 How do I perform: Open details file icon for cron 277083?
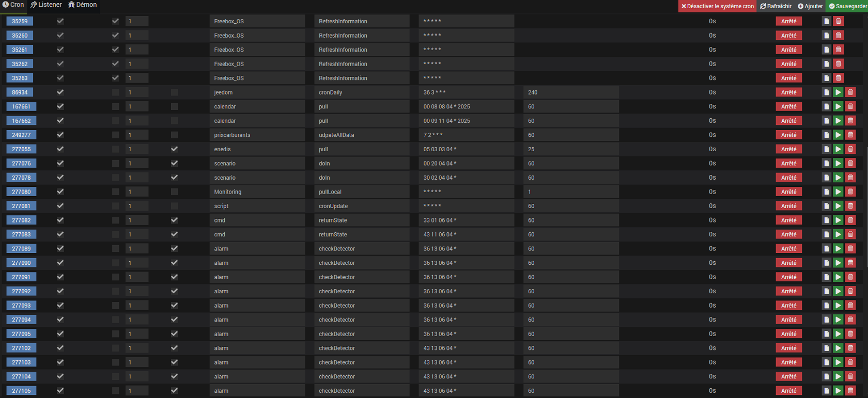(x=827, y=234)
